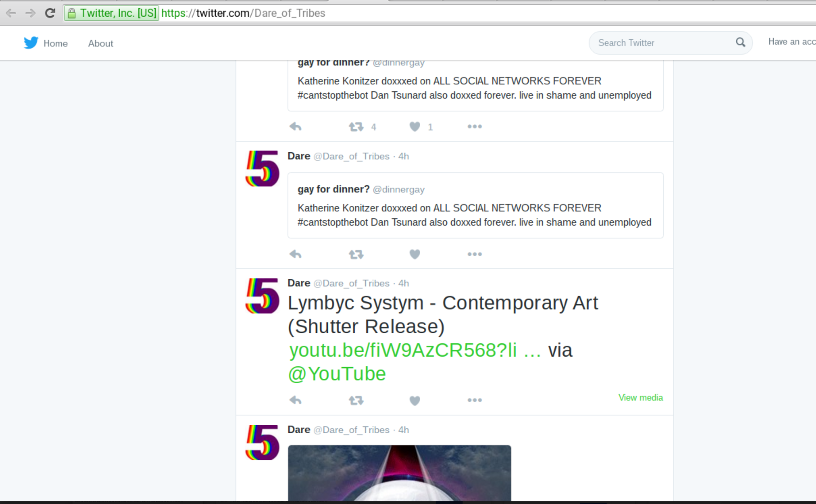Viewport: 816px width, 504px height.
Task: Open more options on Lymbyc Systym tweet
Action: tap(475, 400)
